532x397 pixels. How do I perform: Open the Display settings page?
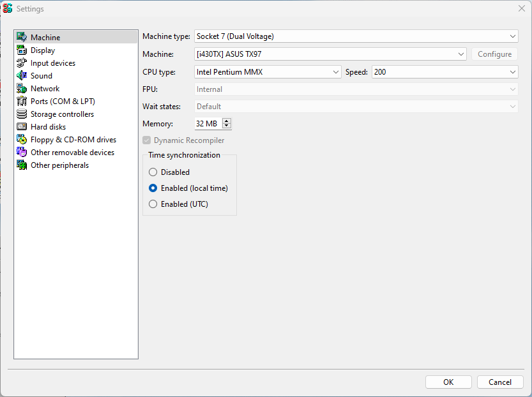point(43,50)
